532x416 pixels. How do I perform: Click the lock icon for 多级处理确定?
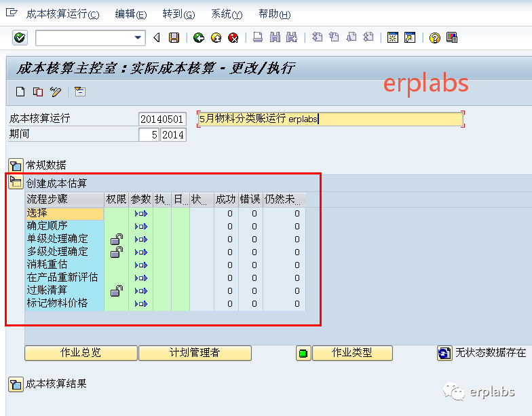coord(117,252)
